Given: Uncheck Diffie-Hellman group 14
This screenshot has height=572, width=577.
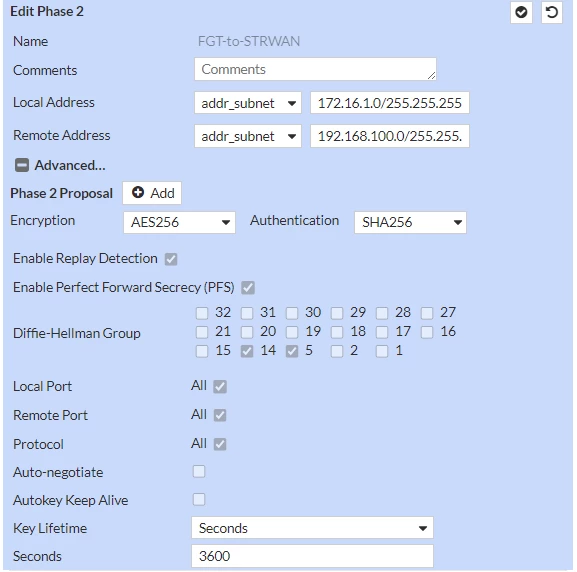Looking at the screenshot, I should tap(247, 351).
